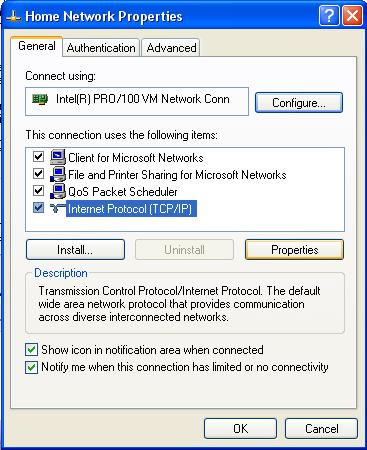This screenshot has width=367, height=450.
Task: Click the network adapter card icon
Action: click(40, 99)
